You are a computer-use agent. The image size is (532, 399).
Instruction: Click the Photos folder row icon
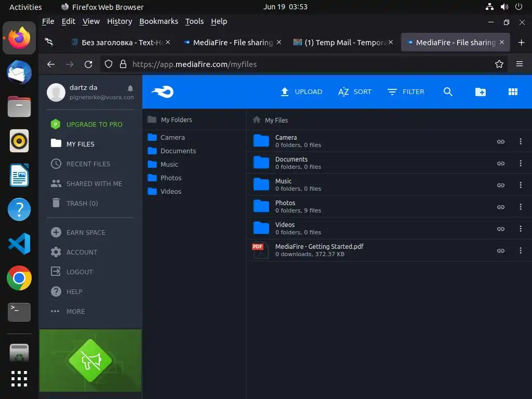tap(261, 206)
